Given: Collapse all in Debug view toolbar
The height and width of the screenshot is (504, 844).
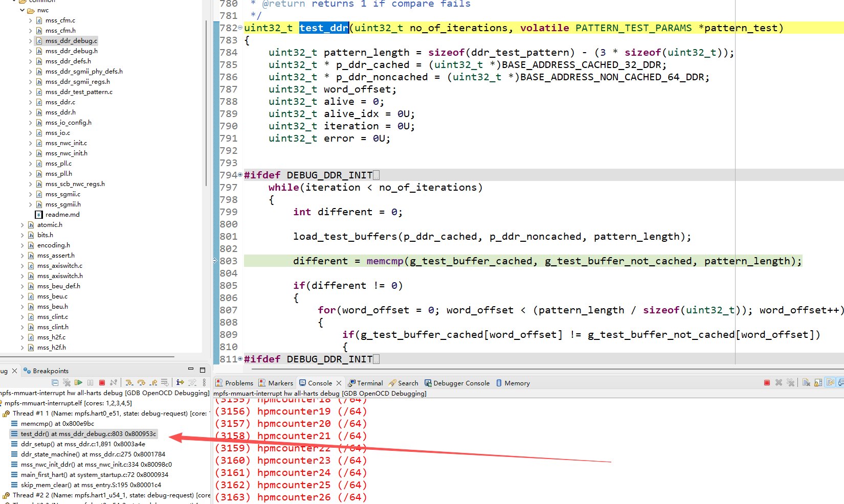Looking at the screenshot, I should tap(55, 382).
